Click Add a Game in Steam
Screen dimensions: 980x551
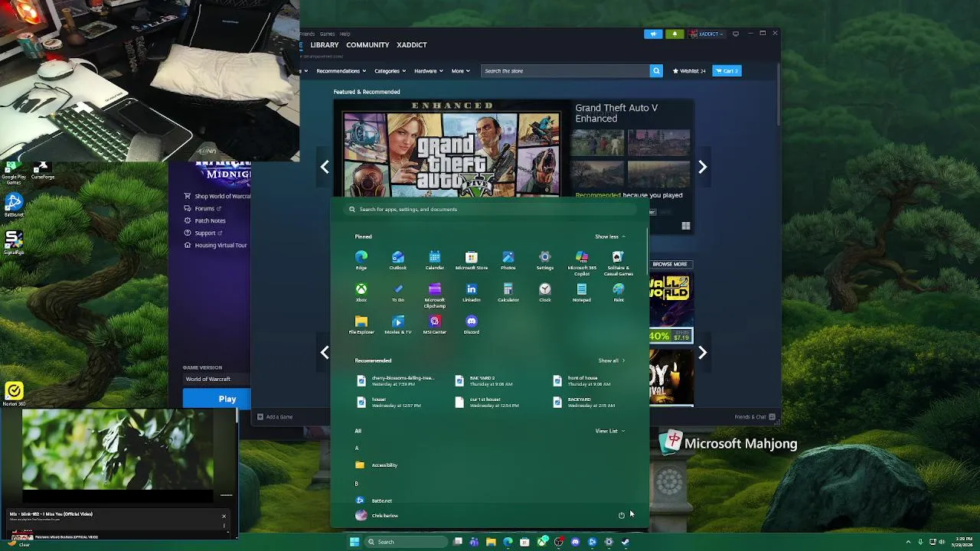pos(275,417)
